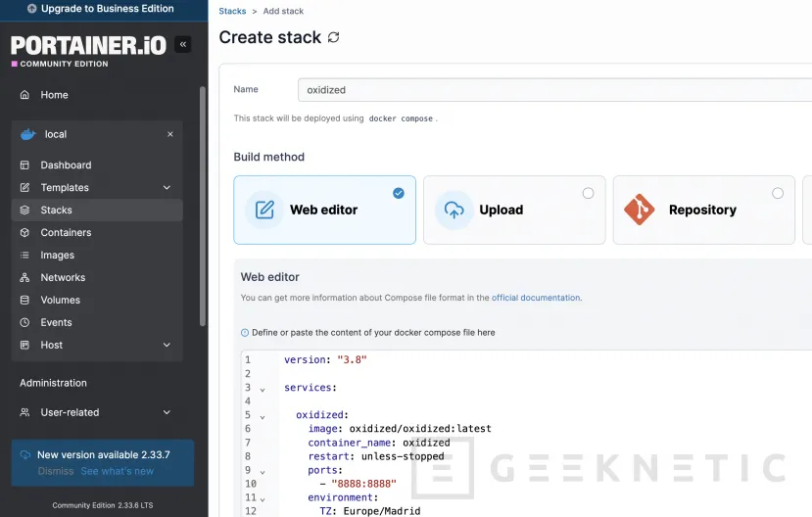Click the info icon beside Define or paste
The image size is (812, 517).
(245, 333)
